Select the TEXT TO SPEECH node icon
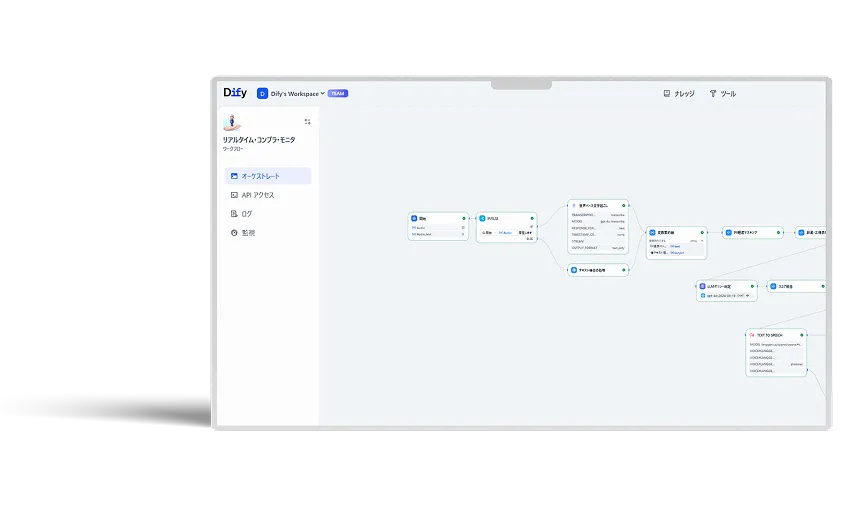This screenshot has width=845, height=519. [751, 335]
